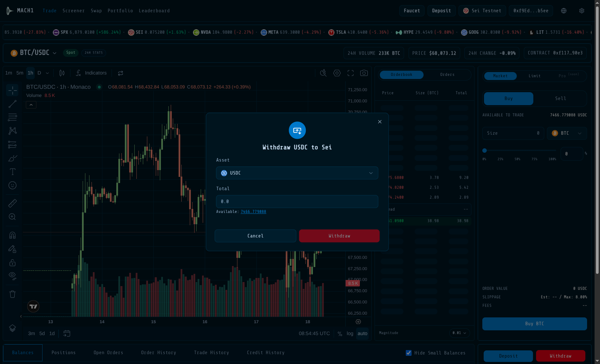600x364 pixels.
Task: Open the Order History tab
Action: point(159,353)
